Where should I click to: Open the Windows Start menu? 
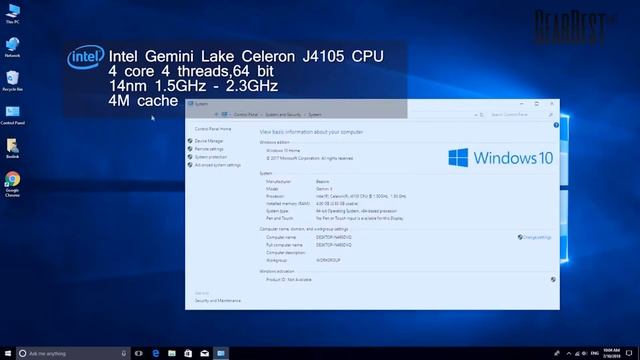(x=8, y=353)
